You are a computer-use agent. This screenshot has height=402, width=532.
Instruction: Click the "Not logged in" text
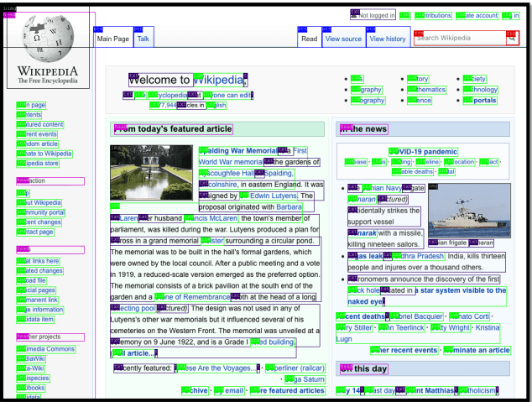pyautogui.click(x=373, y=14)
